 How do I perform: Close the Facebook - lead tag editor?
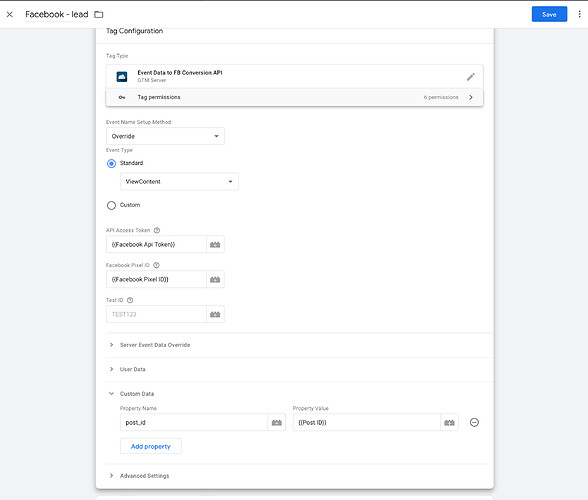[x=10, y=14]
